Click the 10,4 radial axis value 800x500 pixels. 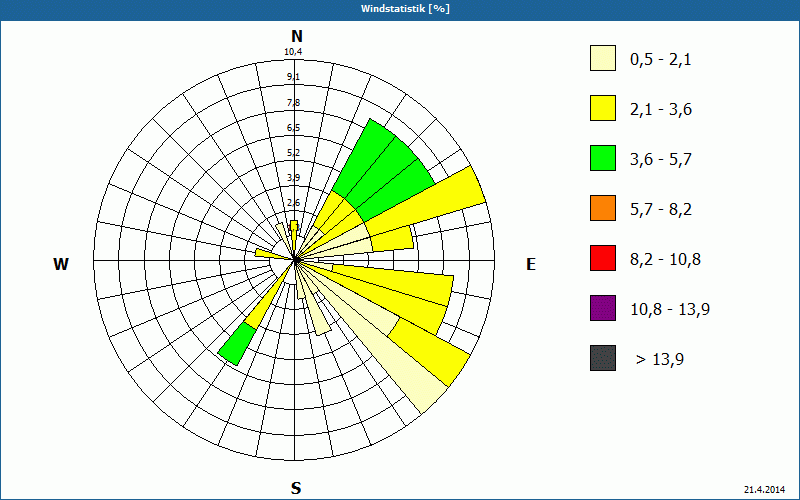click(x=293, y=52)
